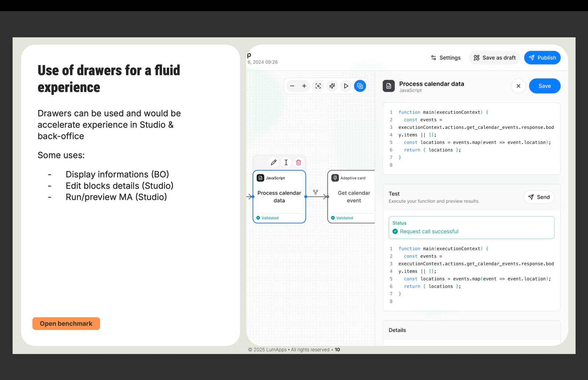Click the branch icon between the two blocks
The height and width of the screenshot is (380, 588).
tap(316, 192)
